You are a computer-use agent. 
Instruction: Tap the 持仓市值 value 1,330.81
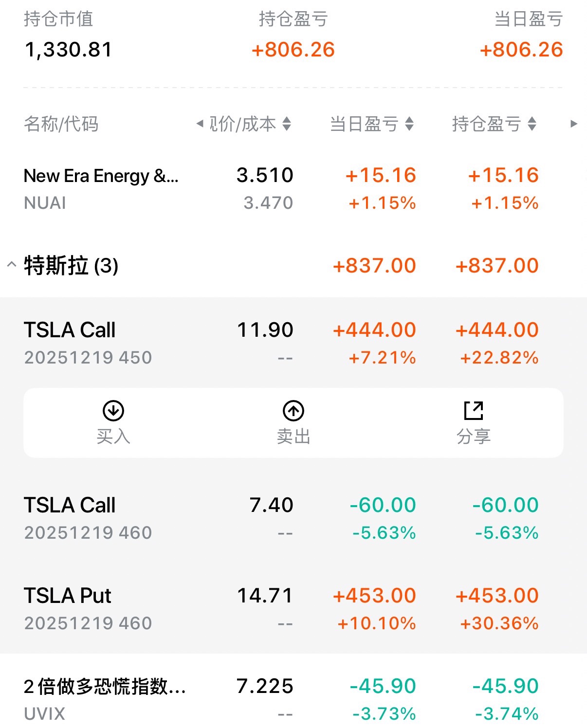[69, 50]
